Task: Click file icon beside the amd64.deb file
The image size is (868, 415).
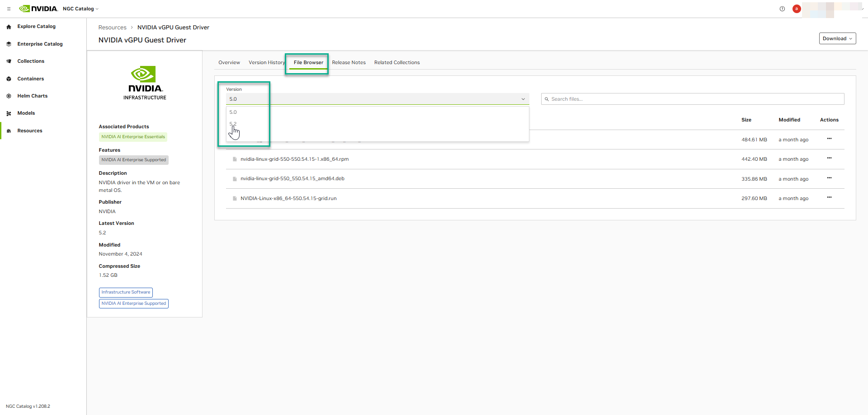Action: click(x=235, y=179)
